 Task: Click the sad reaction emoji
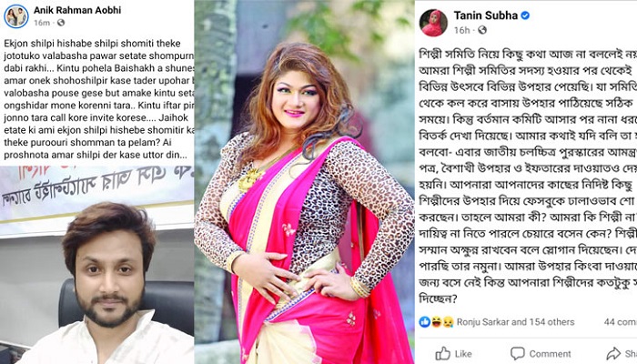[x=448, y=322]
